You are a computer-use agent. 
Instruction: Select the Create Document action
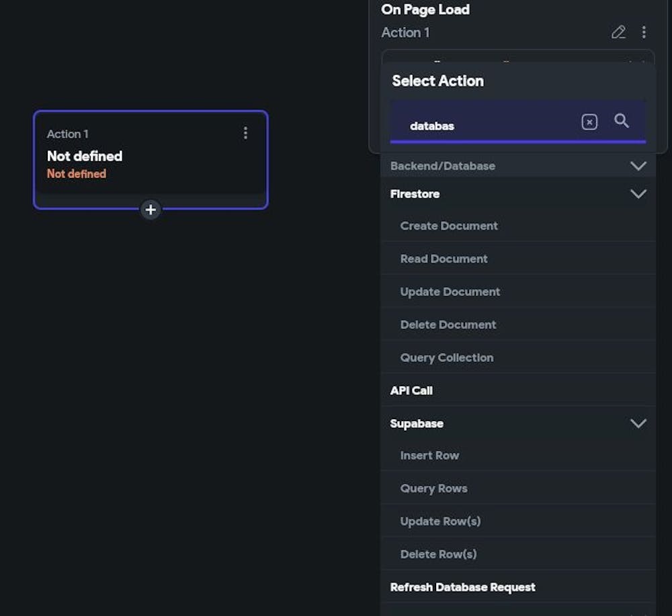point(449,226)
